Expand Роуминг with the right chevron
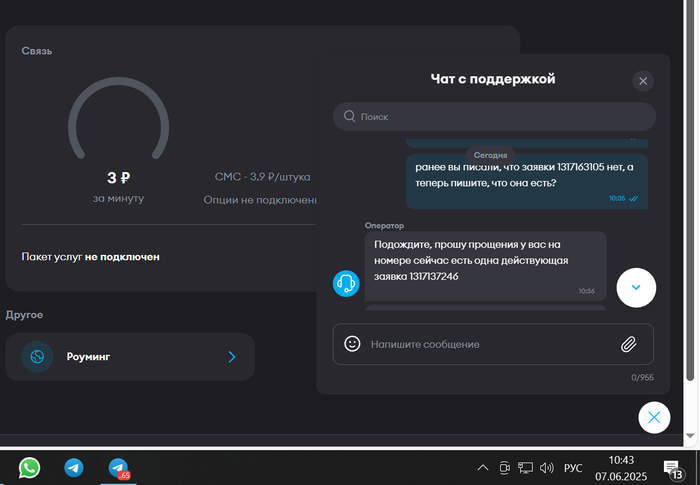Screen dimensions: 700x485 [232, 356]
